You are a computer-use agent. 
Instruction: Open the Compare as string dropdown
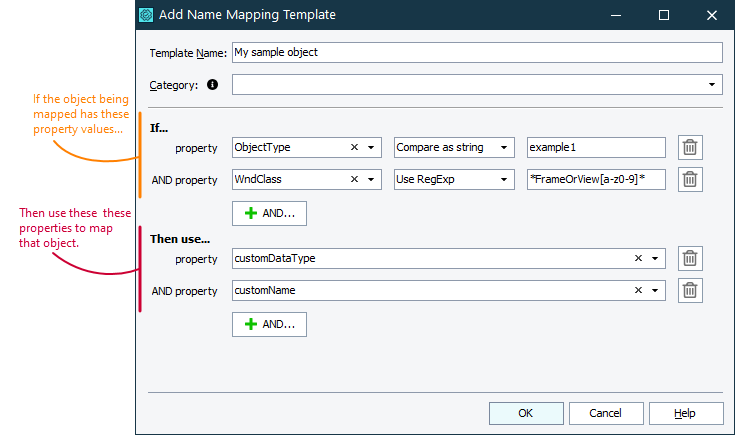pos(505,148)
